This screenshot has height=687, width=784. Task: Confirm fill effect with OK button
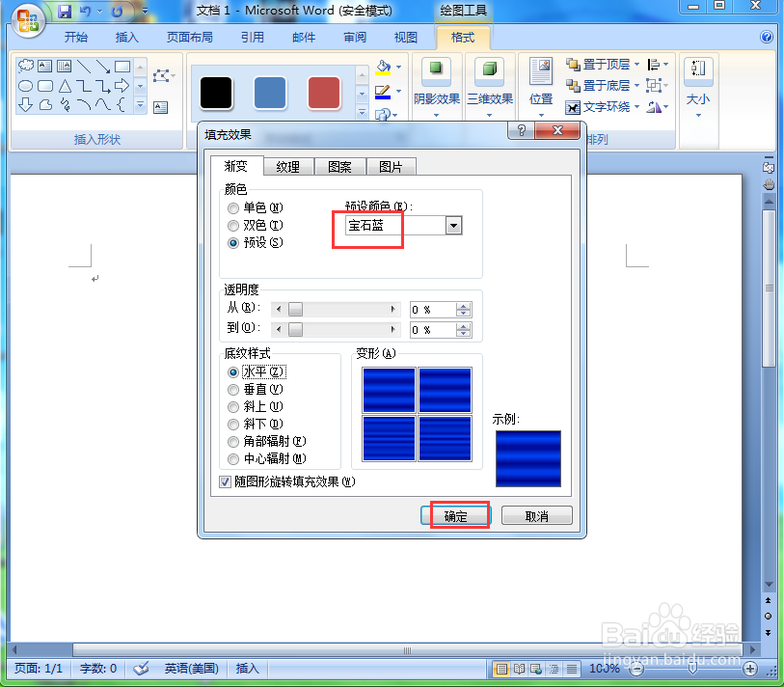click(455, 516)
